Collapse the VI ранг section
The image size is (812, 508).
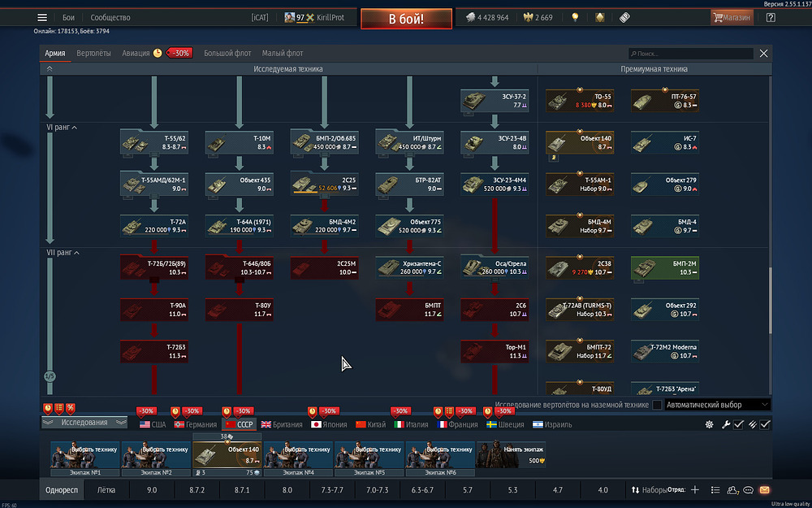point(75,128)
